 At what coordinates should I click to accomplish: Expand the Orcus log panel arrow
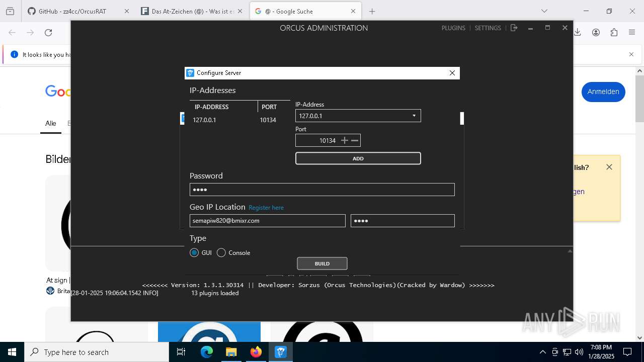pos(570,250)
